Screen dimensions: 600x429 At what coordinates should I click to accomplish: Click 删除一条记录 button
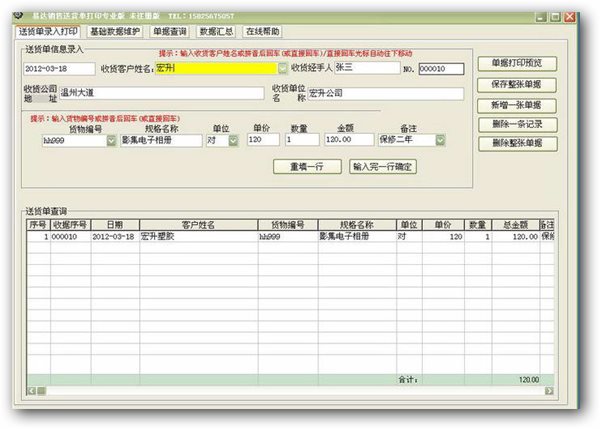[x=517, y=124]
